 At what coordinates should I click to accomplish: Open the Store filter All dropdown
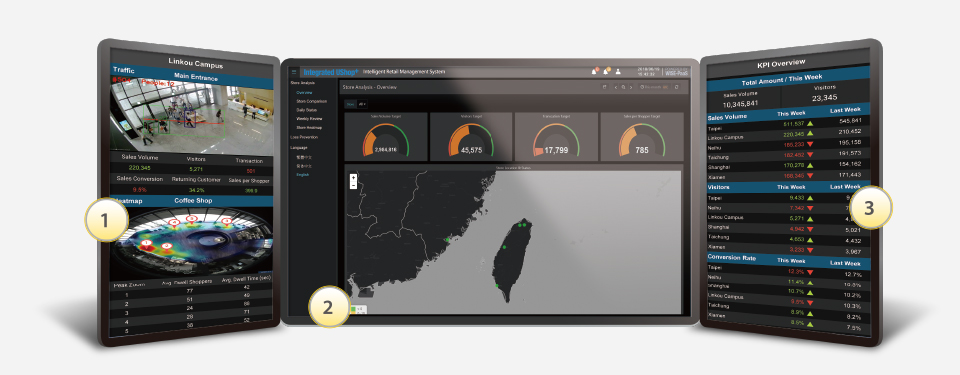[x=362, y=104]
